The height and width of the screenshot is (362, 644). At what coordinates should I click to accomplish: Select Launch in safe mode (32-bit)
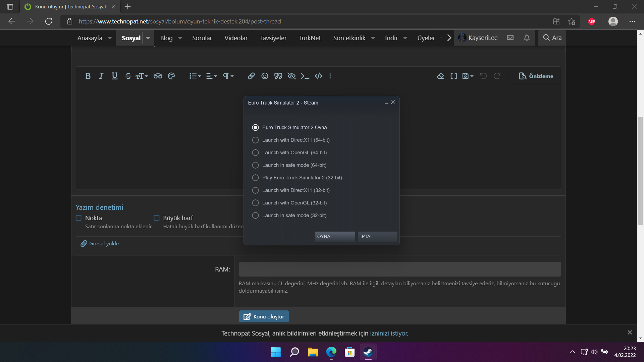tap(255, 216)
